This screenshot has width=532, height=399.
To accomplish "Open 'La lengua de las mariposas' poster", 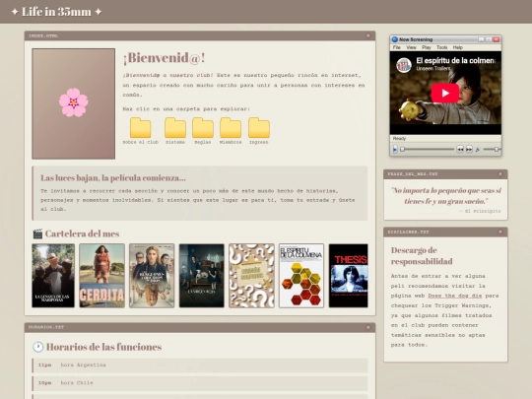I will click(53, 276).
